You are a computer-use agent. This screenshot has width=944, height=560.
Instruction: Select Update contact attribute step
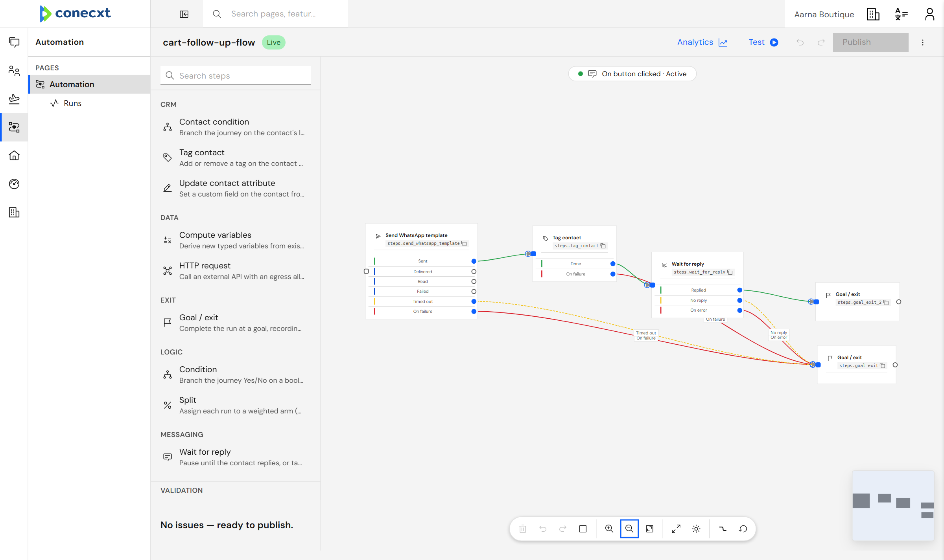pos(236,188)
